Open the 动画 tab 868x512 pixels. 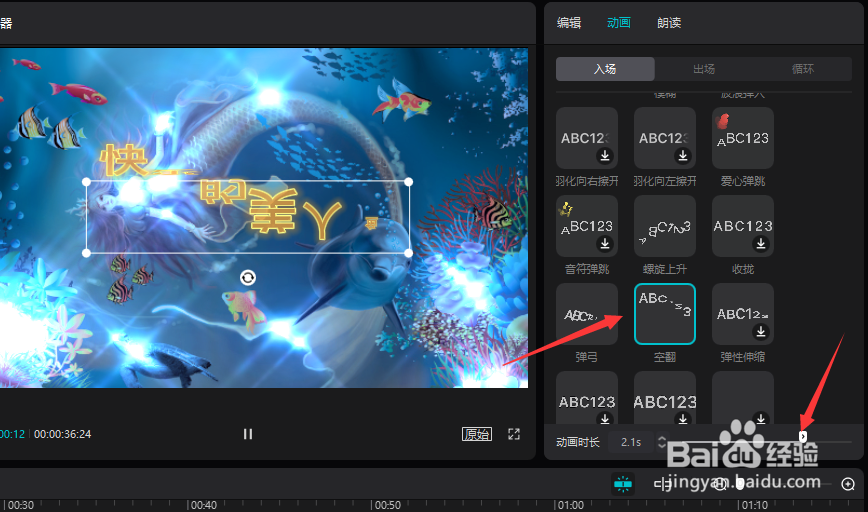tap(618, 23)
